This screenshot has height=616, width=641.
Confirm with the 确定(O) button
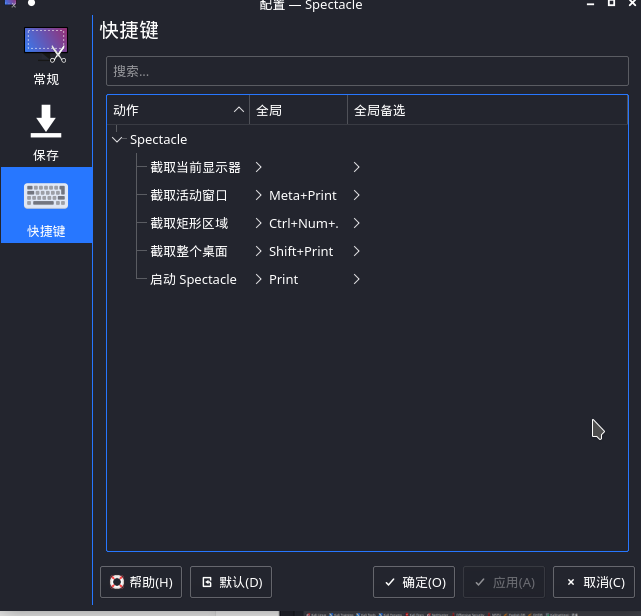click(414, 582)
